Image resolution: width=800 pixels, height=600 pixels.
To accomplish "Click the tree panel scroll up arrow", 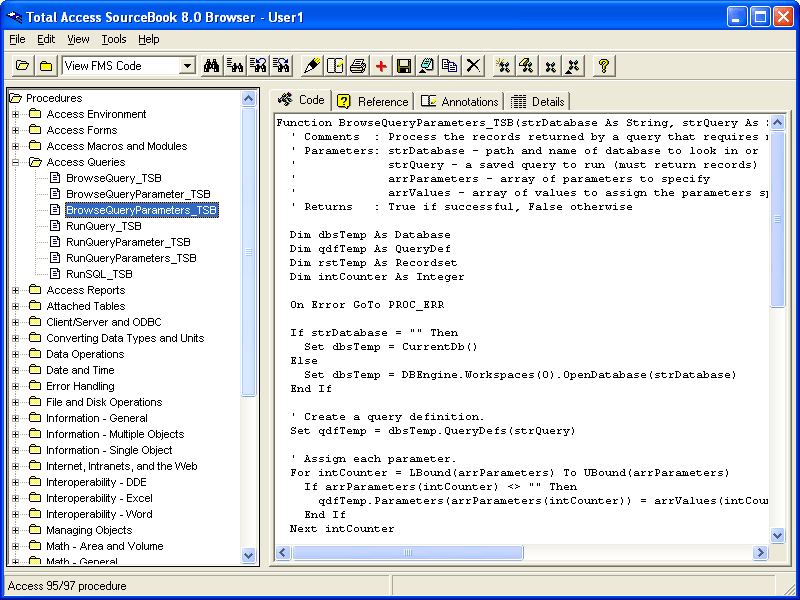I will (248, 98).
